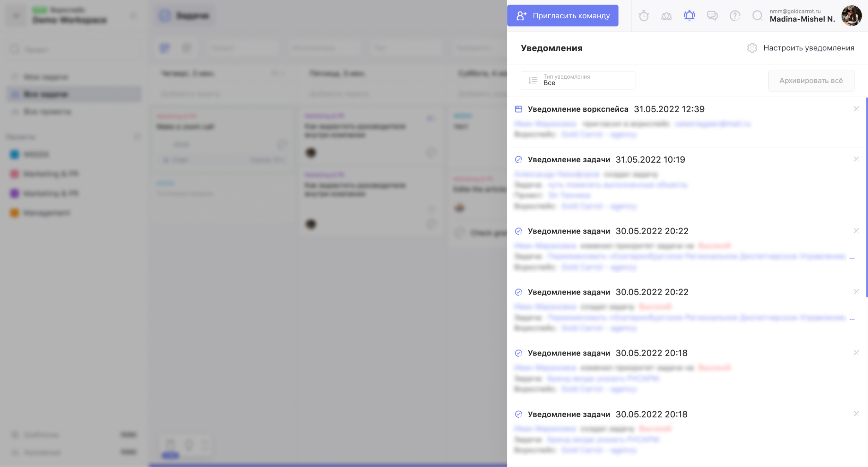Open Настроить уведомления settings link
Screen dimensions: 868x467
click(809, 48)
